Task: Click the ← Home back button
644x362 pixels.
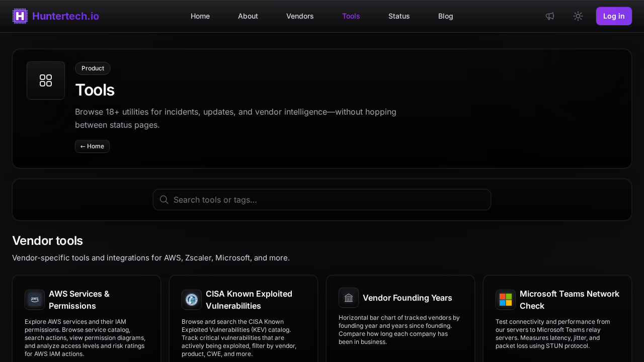Action: 93,146
